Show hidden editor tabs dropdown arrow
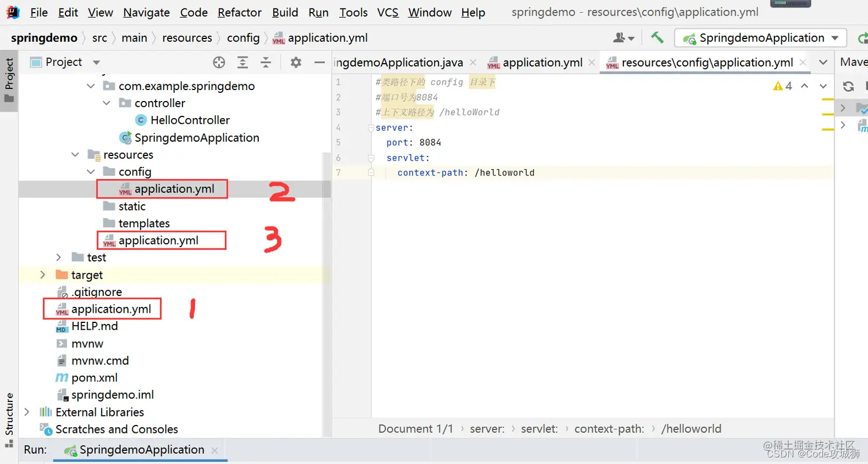 (823, 63)
